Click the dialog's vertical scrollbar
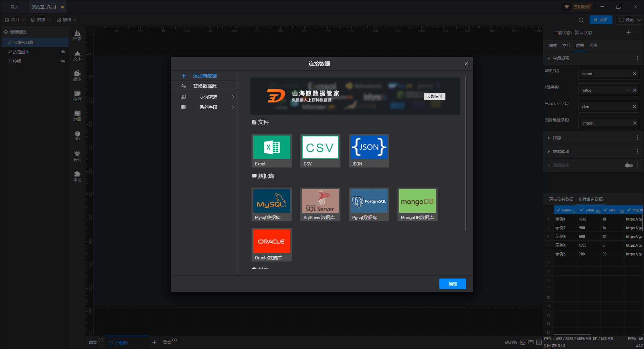Screen dimensions: 644x349 (466, 154)
